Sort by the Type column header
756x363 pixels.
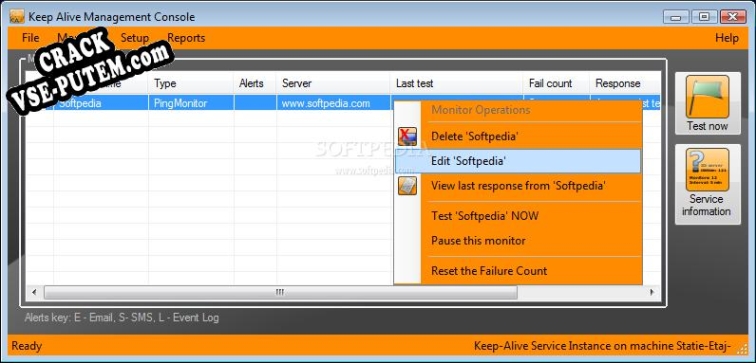pyautogui.click(x=191, y=83)
